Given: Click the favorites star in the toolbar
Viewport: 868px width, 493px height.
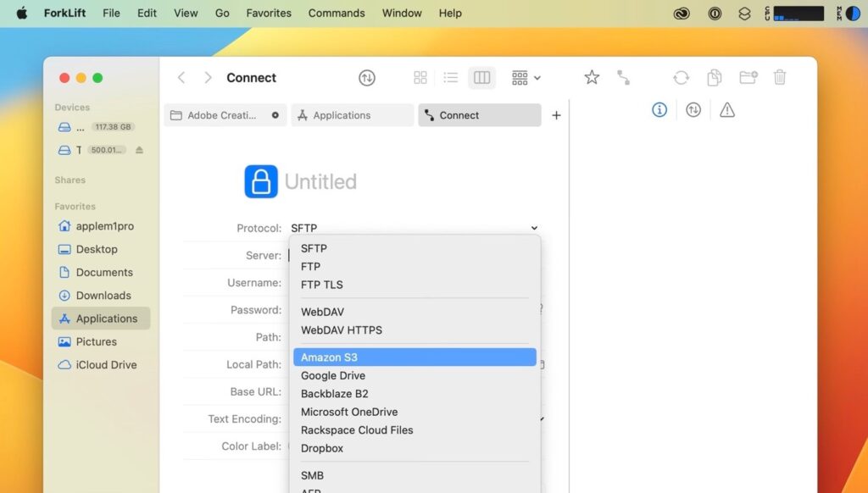Looking at the screenshot, I should pos(591,77).
